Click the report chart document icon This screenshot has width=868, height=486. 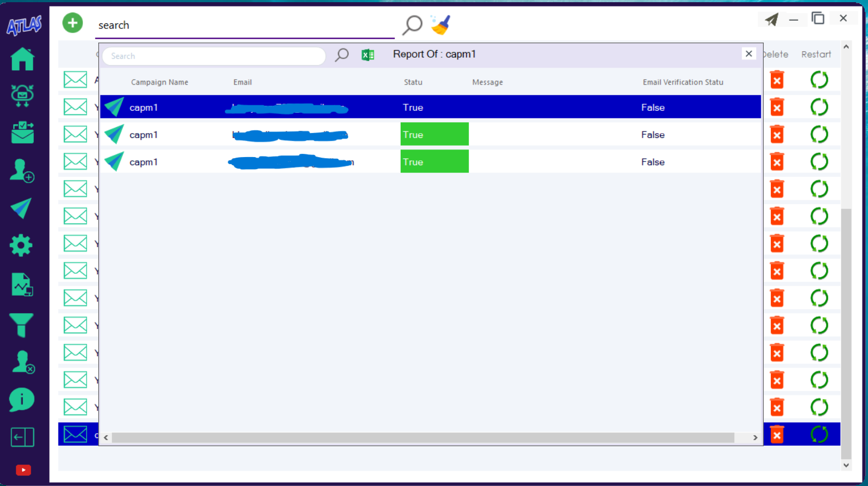pos(22,285)
